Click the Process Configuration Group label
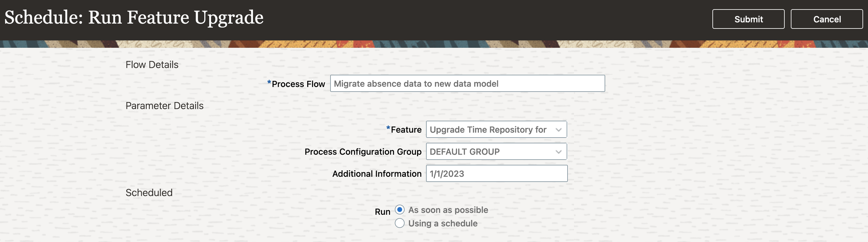Image resolution: width=868 pixels, height=242 pixels. (x=363, y=152)
